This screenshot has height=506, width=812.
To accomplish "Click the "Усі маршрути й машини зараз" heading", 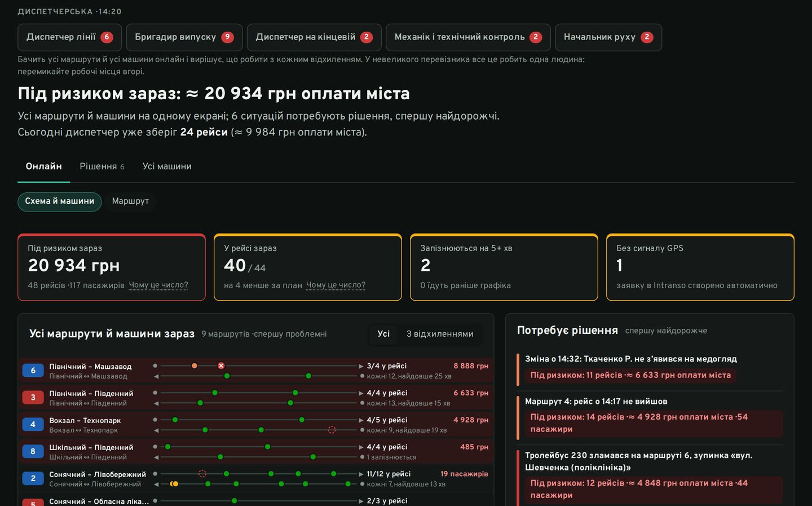I will tap(112, 334).
